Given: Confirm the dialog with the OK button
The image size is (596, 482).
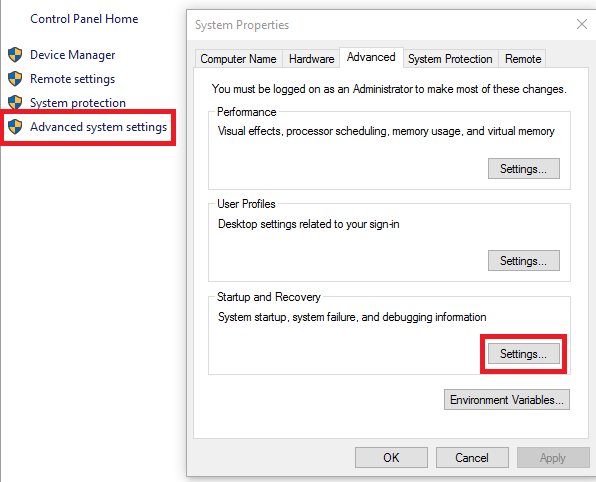Looking at the screenshot, I should [391, 457].
